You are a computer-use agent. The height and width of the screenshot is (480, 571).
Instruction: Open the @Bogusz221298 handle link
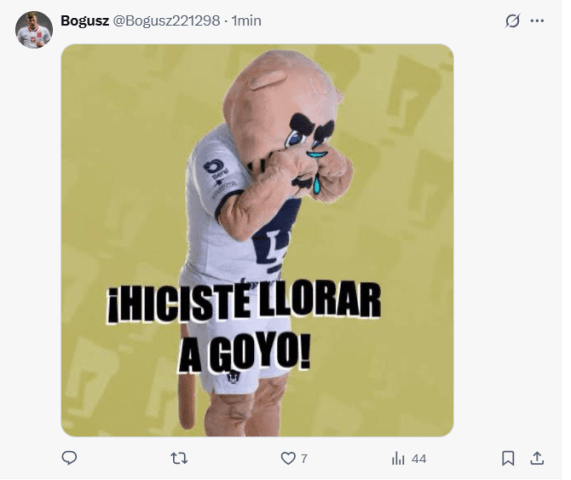point(166,21)
